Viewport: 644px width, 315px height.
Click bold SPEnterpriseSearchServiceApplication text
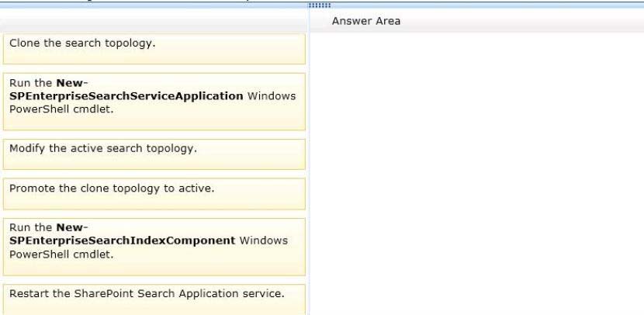click(x=126, y=95)
